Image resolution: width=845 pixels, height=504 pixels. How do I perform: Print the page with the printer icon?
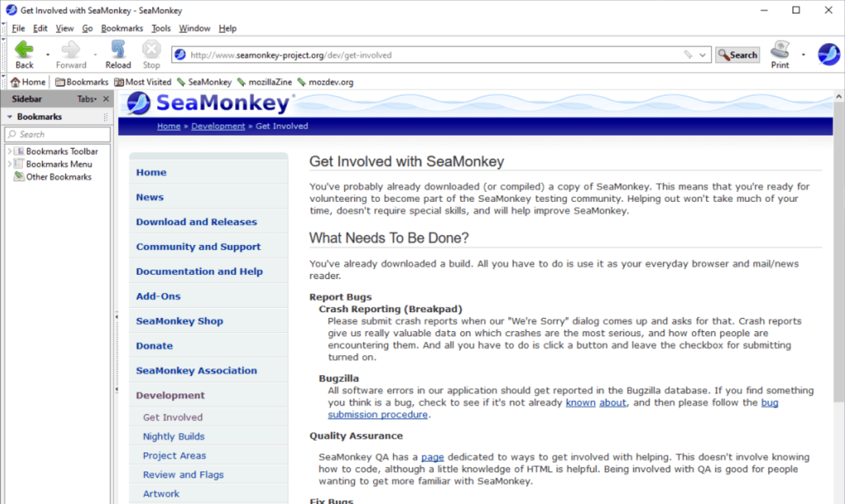tap(780, 50)
